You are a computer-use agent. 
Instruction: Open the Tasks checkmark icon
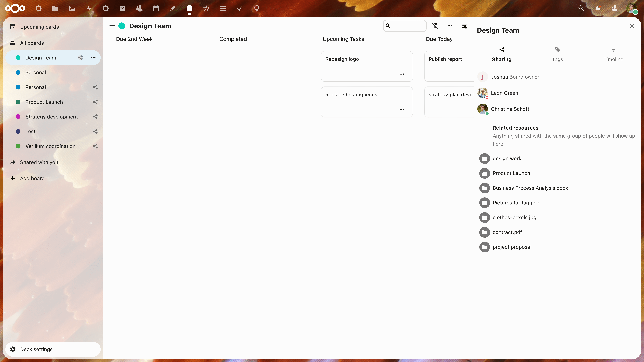(240, 8)
